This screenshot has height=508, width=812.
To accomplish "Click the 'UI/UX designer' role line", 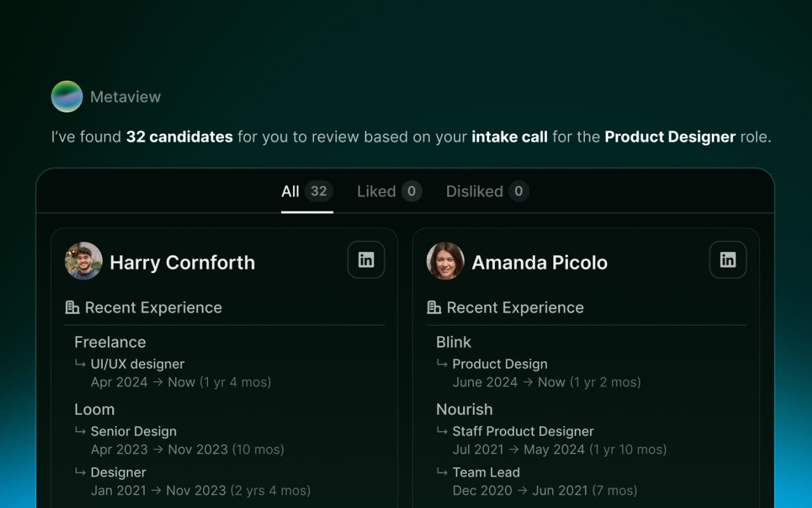I will 138,364.
